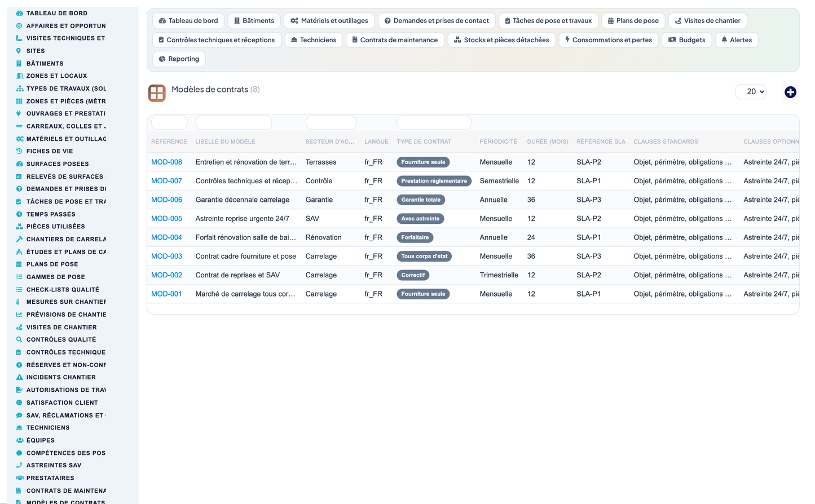Open the Type de contrat column filter
This screenshot has height=504, width=815.
pos(434,122)
